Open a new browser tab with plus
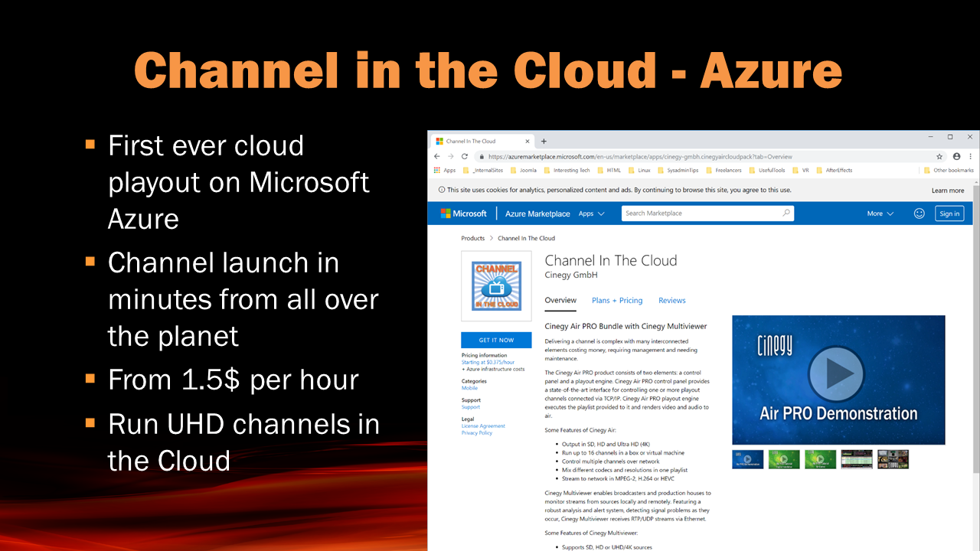The image size is (980, 551). (x=544, y=142)
